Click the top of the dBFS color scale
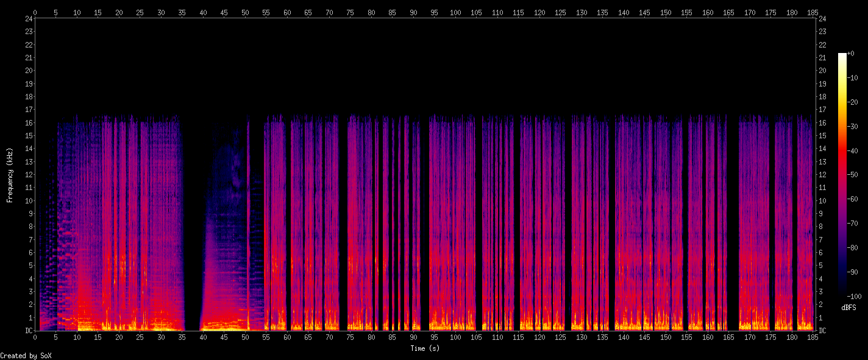868x360 pixels. (x=842, y=55)
